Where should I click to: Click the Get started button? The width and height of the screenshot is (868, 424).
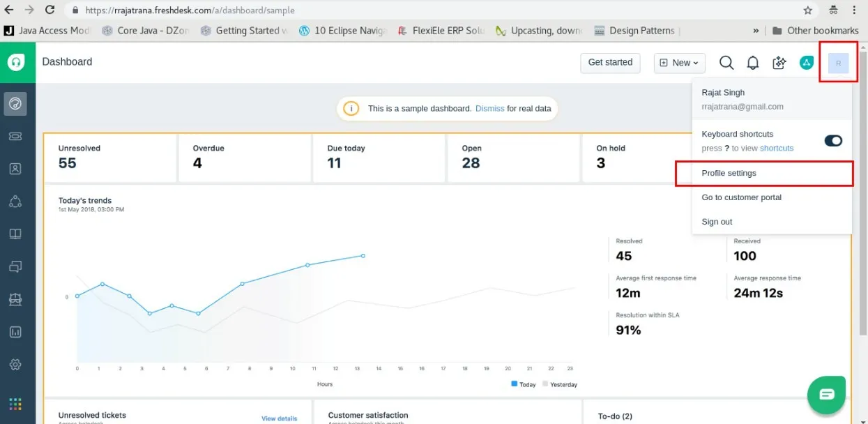point(610,63)
